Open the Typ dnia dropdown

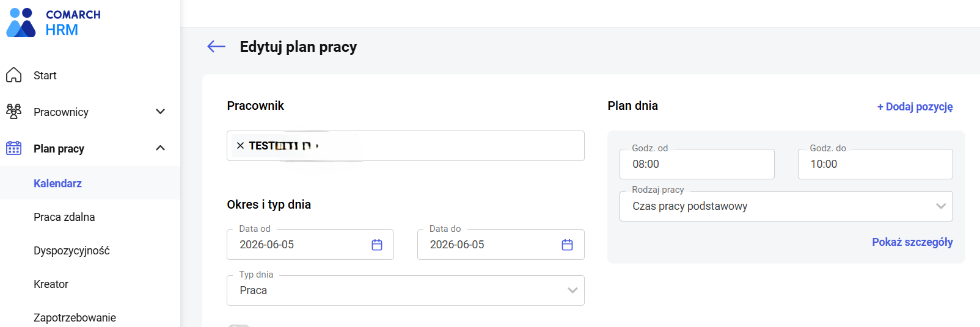[x=406, y=290]
